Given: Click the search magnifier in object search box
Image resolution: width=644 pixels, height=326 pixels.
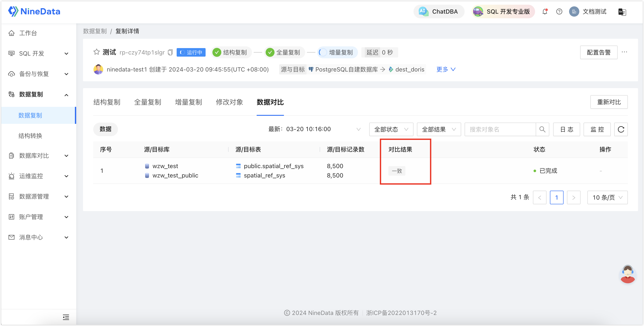Looking at the screenshot, I should [x=542, y=129].
